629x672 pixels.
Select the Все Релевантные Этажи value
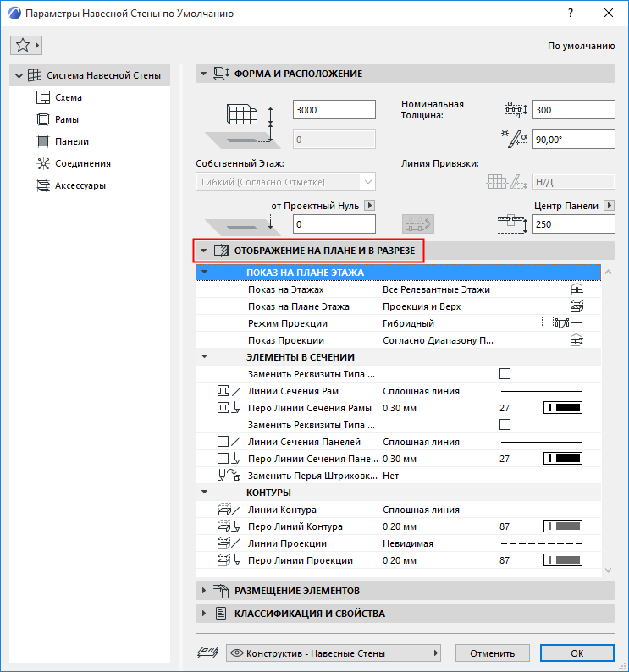pyautogui.click(x=436, y=289)
